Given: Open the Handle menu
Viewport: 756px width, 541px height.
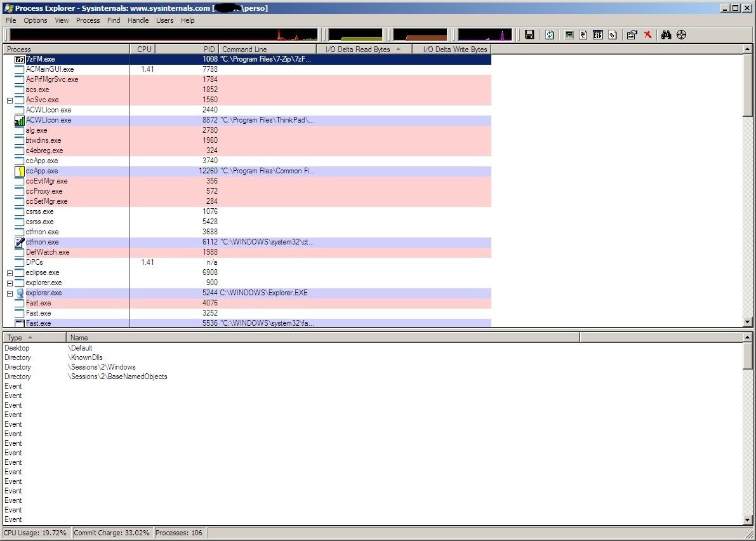Looking at the screenshot, I should coord(138,20).
